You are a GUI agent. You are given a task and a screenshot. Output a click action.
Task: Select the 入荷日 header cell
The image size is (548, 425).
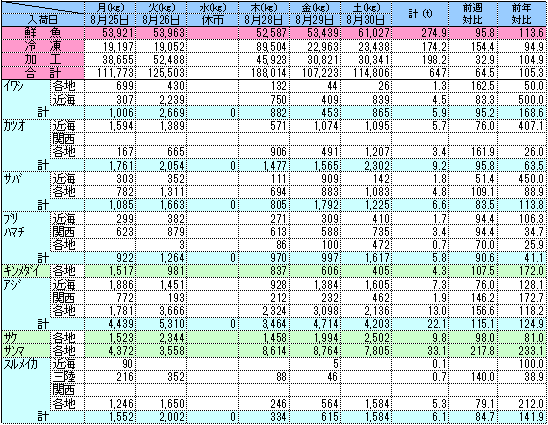pos(43,20)
